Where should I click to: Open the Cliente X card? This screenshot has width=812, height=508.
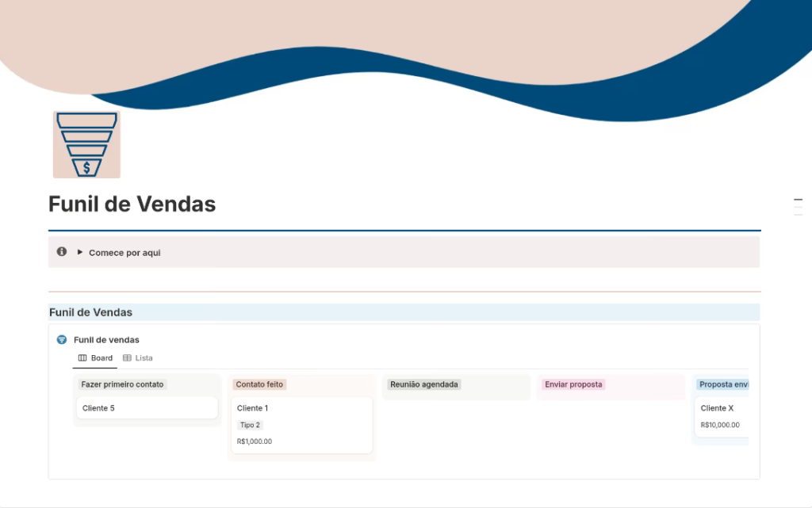coord(720,408)
